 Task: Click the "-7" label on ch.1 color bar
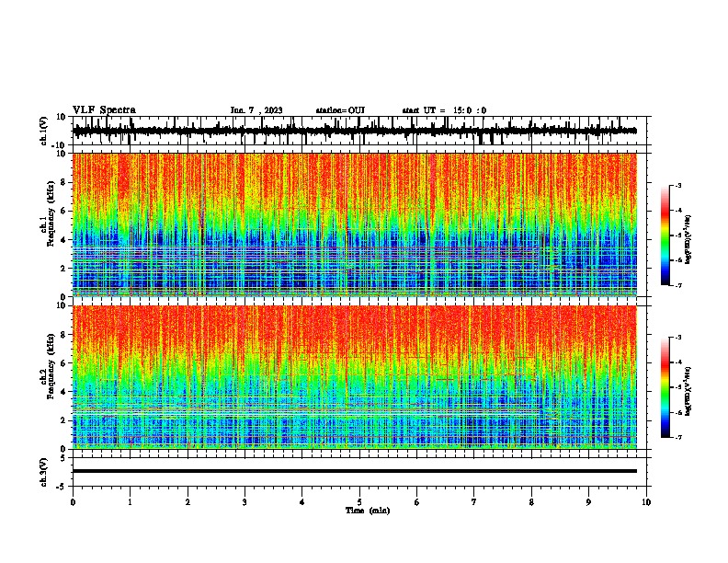(678, 285)
